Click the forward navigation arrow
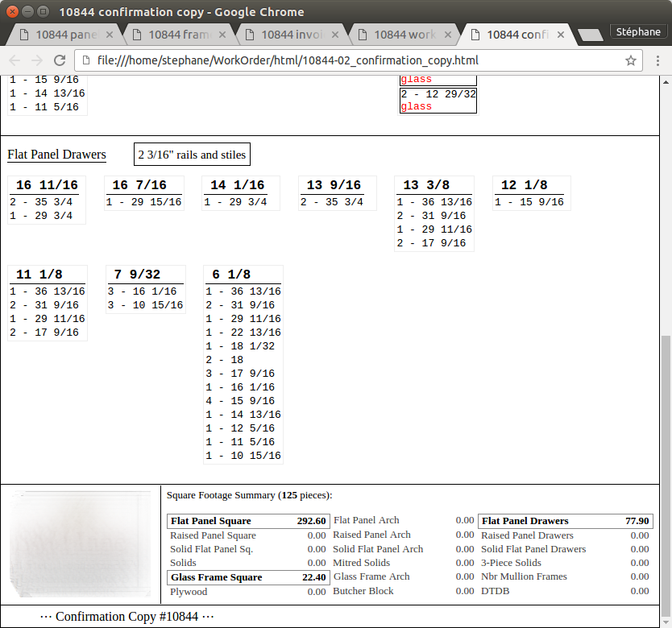 (x=37, y=60)
